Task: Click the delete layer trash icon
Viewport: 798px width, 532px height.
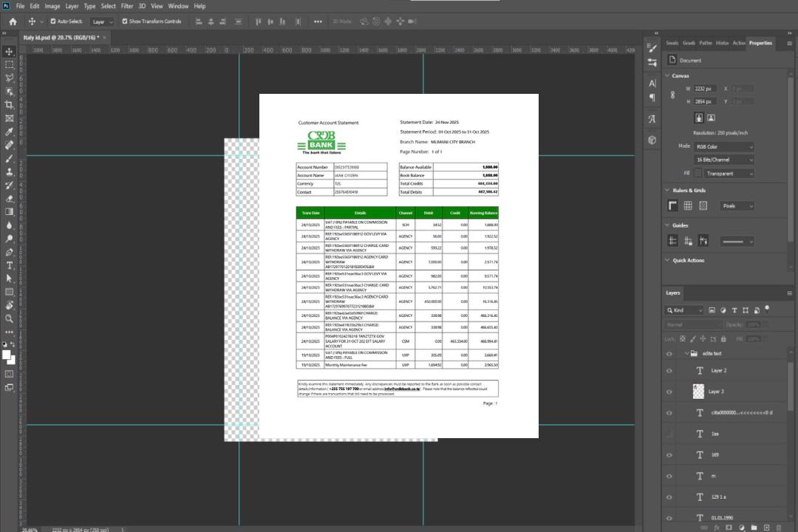Action: point(779,528)
